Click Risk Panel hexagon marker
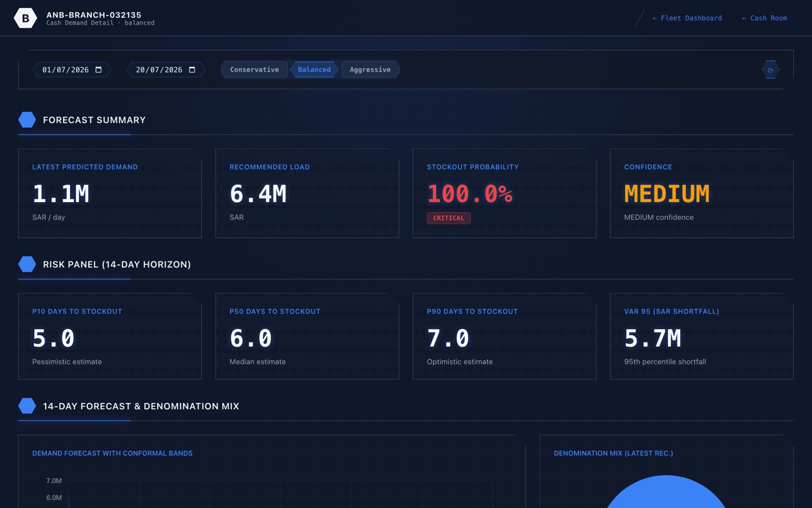This screenshot has height=508, width=812. pyautogui.click(x=27, y=264)
